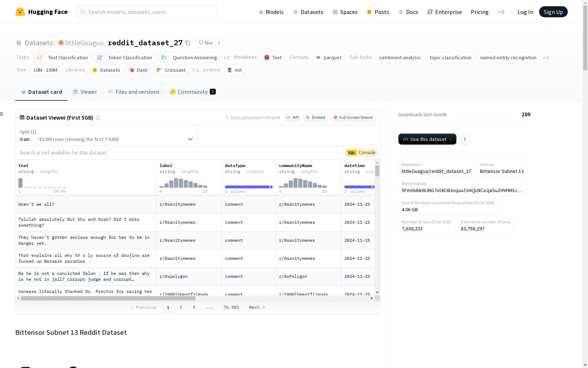Jump to page 76,303 in pagination
The width and height of the screenshot is (588, 368).
click(x=231, y=307)
